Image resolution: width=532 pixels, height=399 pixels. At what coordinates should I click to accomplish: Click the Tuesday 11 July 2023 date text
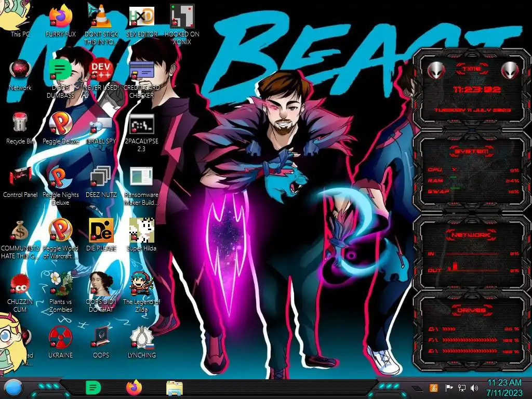473,110
